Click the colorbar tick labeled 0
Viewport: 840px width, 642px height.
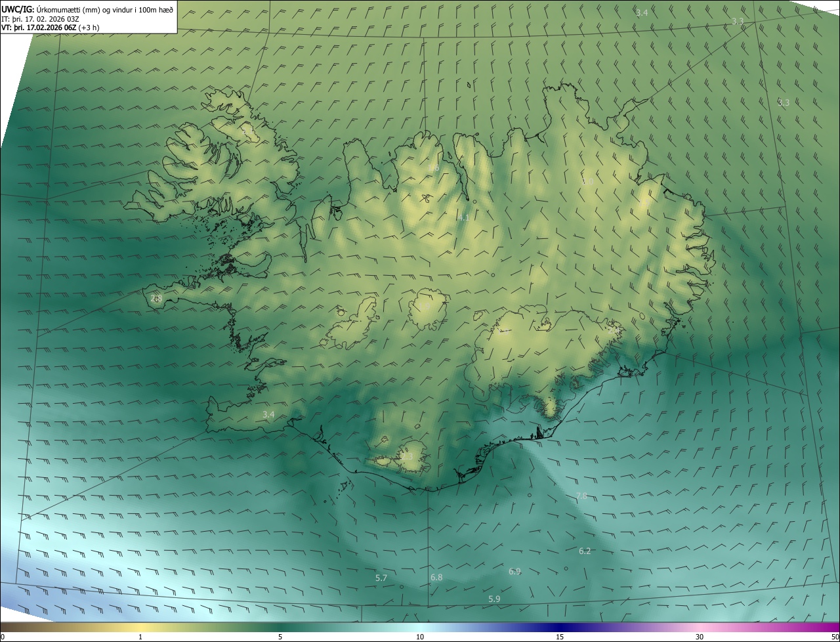tap(3, 637)
